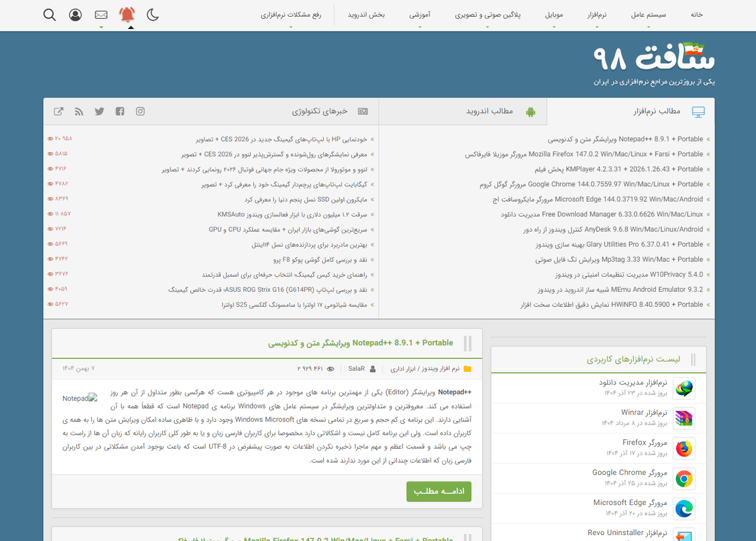Screen dimensions: 756x541
Task: Click the Android robot tab icon
Action: point(531,112)
